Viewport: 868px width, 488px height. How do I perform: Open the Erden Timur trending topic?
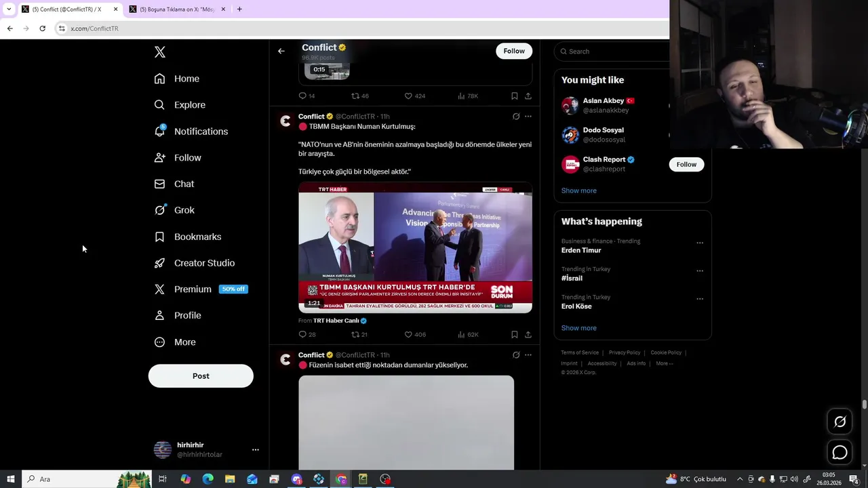(581, 251)
